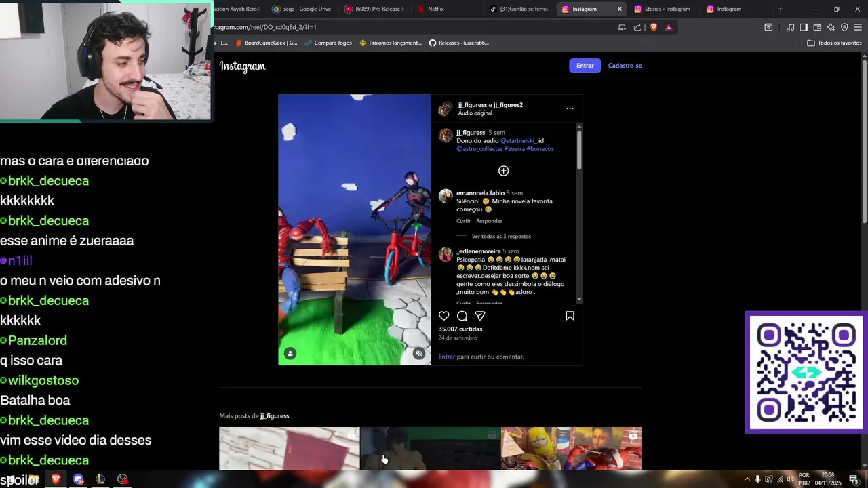The width and height of the screenshot is (868, 488).
Task: Close the active Instagram tab
Action: point(619,9)
